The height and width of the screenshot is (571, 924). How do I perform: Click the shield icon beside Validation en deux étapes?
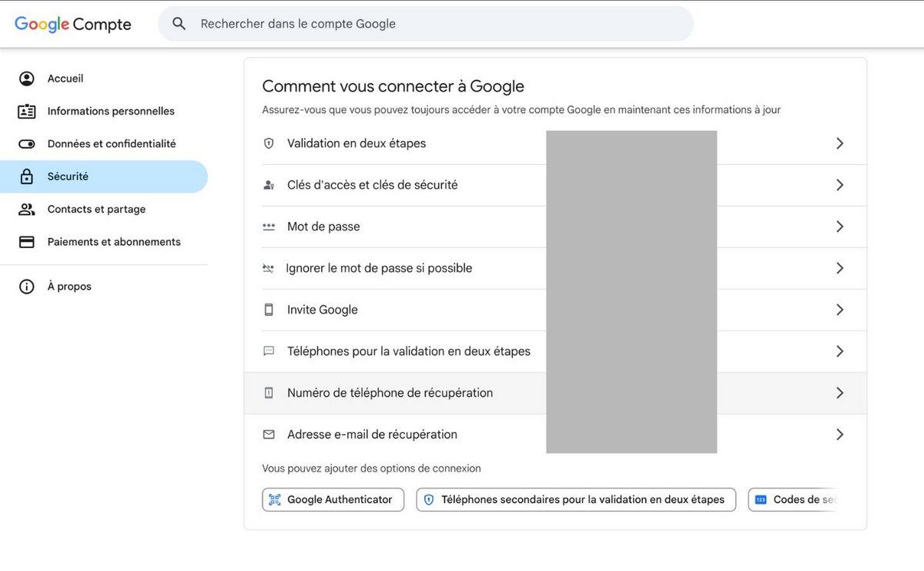click(x=269, y=143)
